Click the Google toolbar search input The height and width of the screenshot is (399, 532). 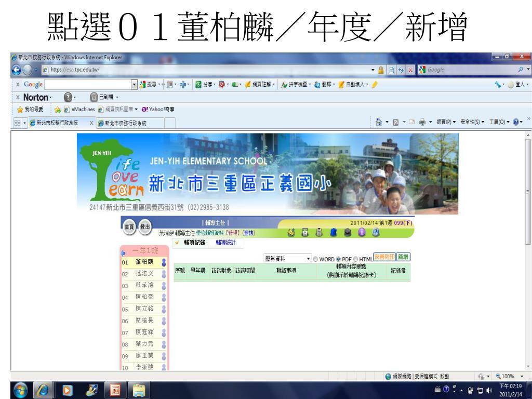click(x=88, y=85)
